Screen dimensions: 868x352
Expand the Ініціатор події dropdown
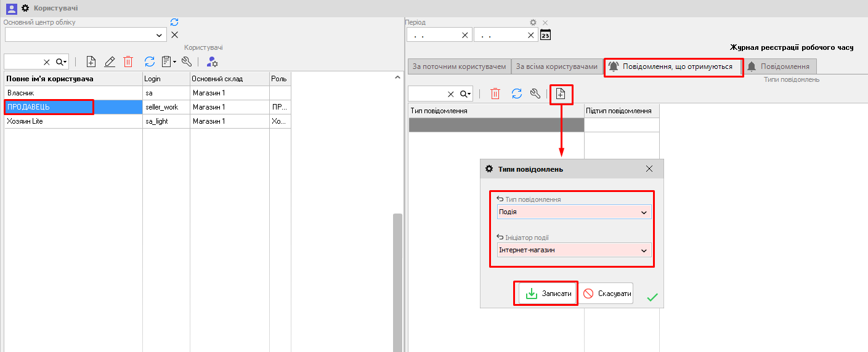pyautogui.click(x=644, y=250)
